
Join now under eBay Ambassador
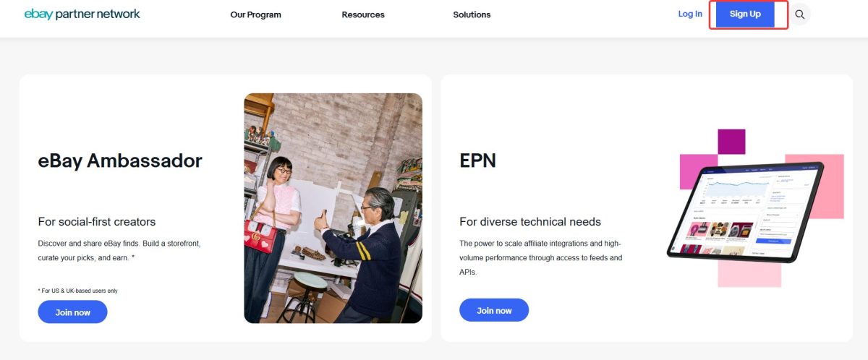72,312
